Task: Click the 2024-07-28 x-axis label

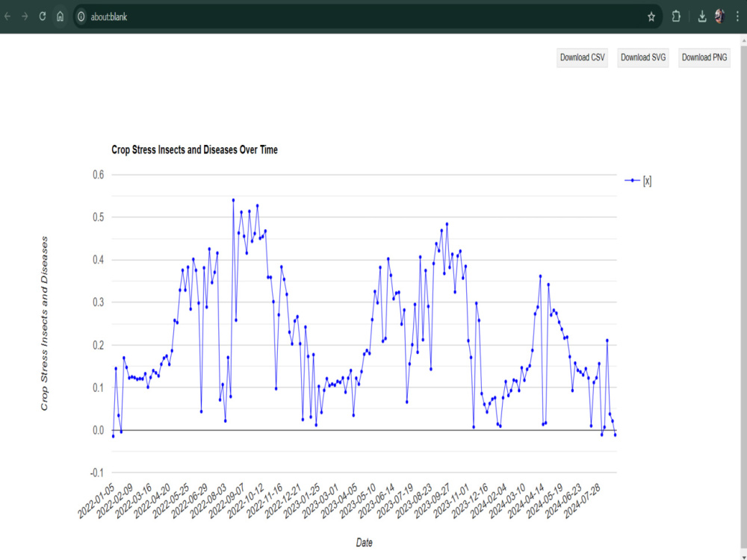Action: tap(583, 500)
